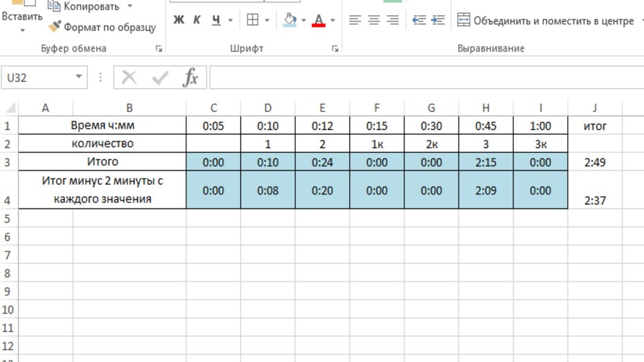Click the cell 'количество'
Screen dimensions: 644x362
click(x=102, y=144)
